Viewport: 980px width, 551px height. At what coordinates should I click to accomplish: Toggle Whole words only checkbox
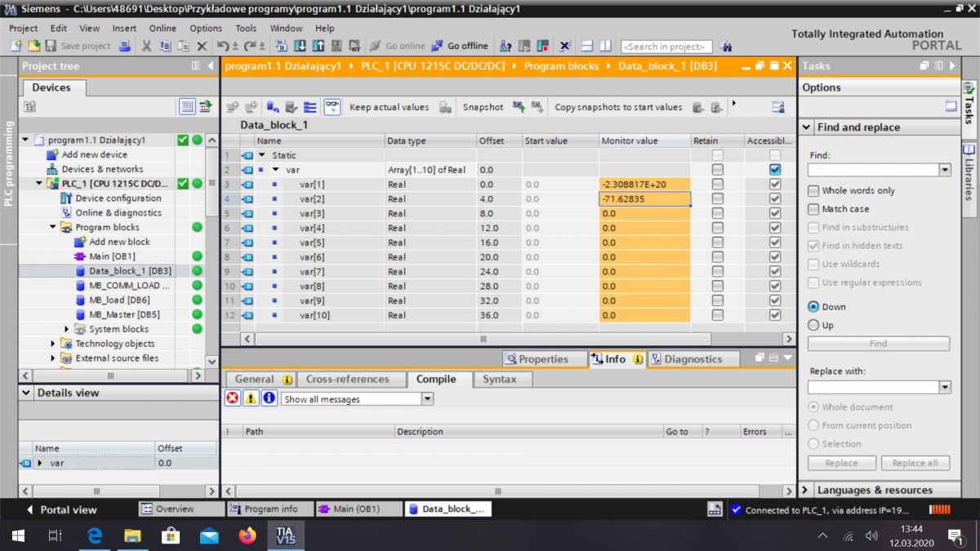(x=813, y=190)
